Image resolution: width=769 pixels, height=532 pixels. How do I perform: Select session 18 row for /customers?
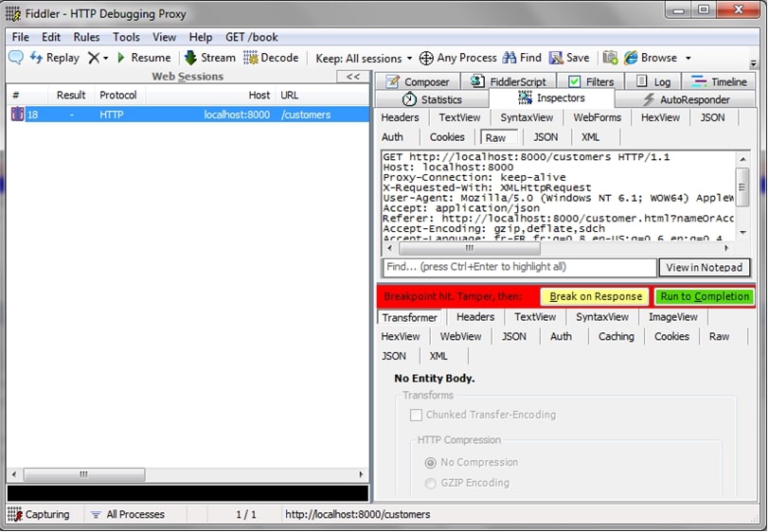188,115
